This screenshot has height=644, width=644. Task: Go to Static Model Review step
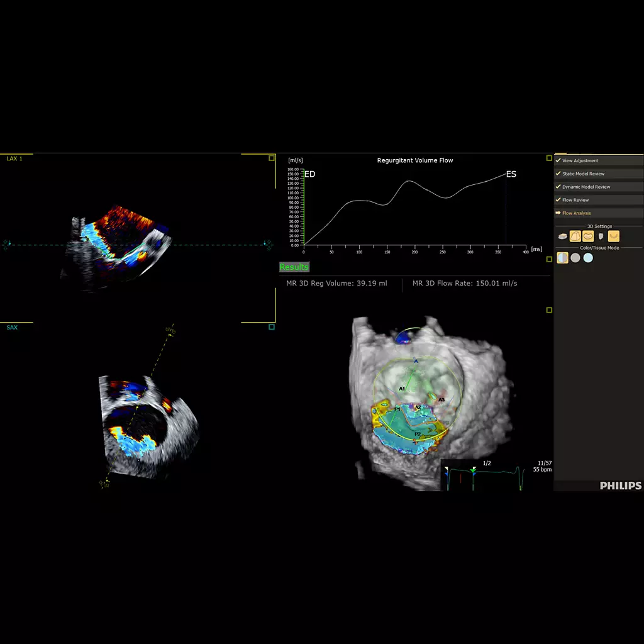583,174
